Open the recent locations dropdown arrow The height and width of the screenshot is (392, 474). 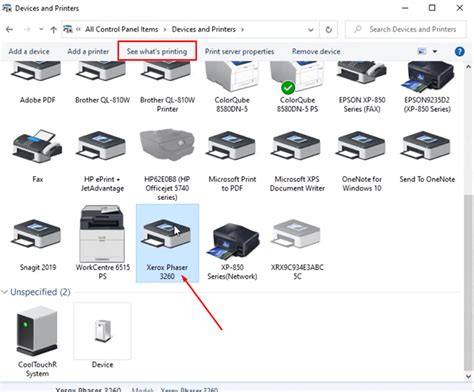[x=41, y=30]
